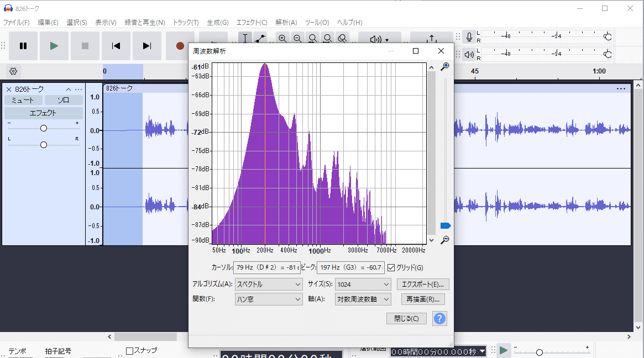Open the blue help question mark button
Screen dimensions: 644x358
(439, 319)
